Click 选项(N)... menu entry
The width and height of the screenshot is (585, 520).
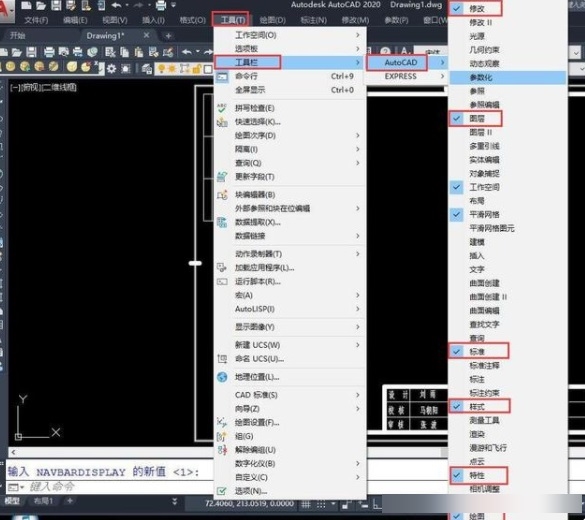click(290, 491)
